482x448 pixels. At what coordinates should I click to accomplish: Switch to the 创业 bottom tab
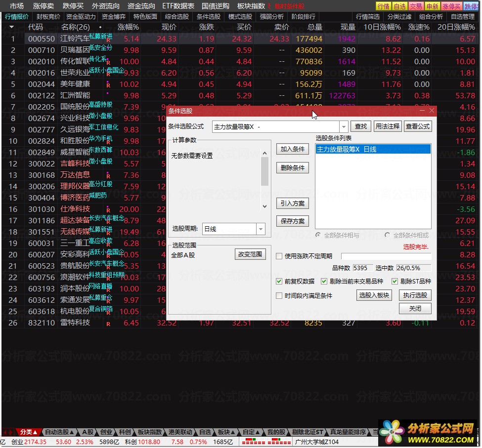(x=106, y=432)
